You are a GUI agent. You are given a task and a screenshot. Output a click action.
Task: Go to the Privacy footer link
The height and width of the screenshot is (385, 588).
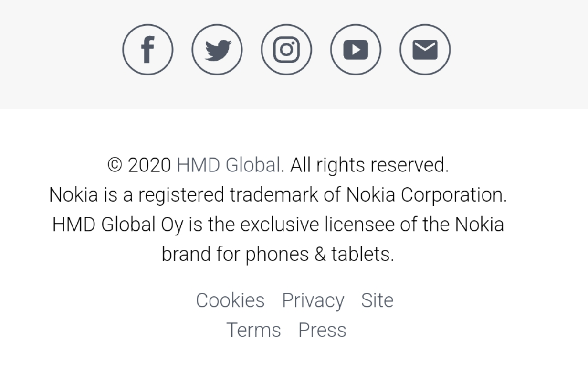(313, 300)
